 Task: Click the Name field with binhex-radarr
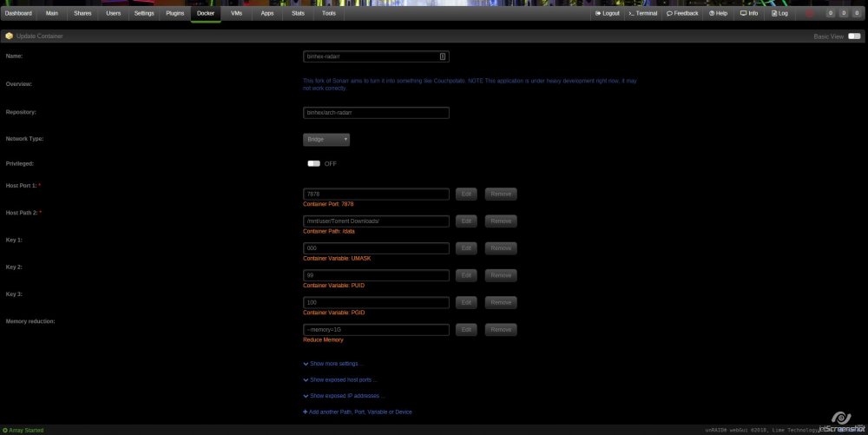point(376,56)
